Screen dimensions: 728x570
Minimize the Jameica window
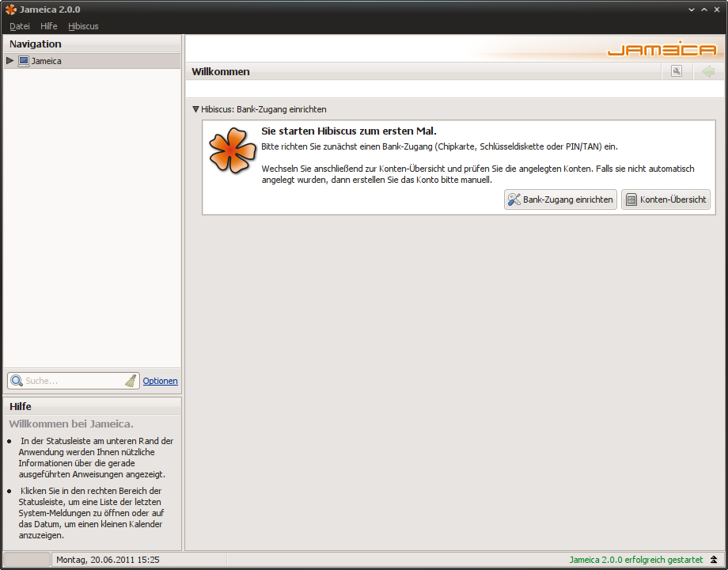coord(692,9)
